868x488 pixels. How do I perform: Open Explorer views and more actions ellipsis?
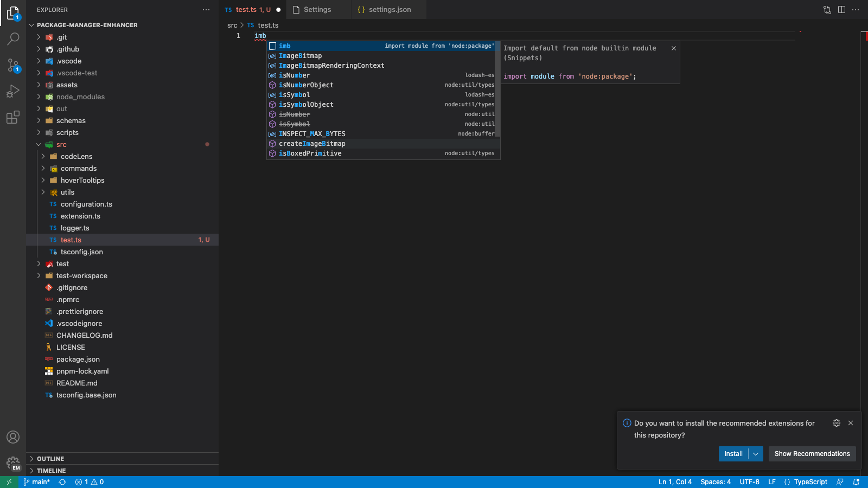tap(206, 10)
